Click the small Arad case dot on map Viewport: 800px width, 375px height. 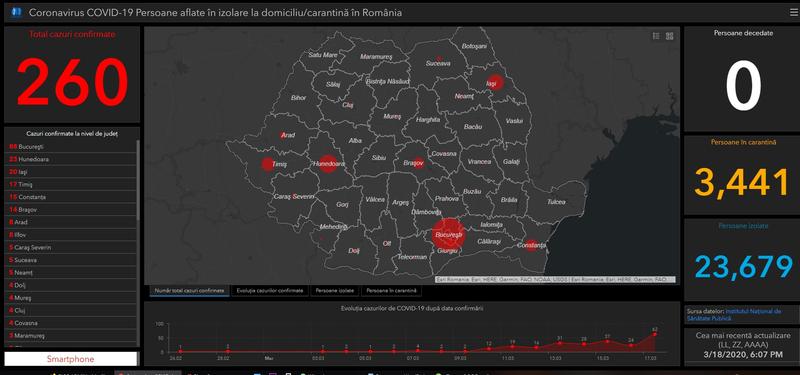point(283,135)
